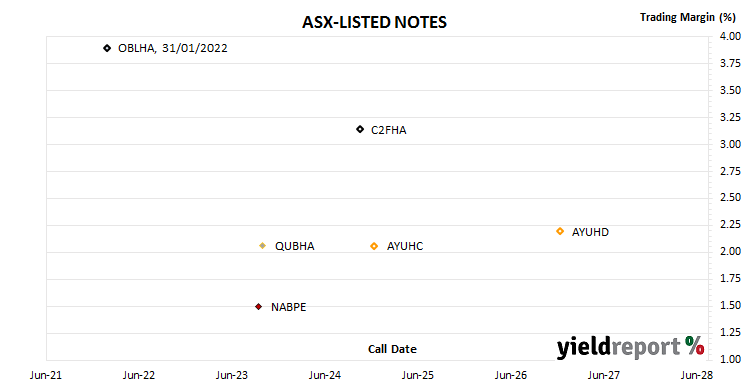Click the yieldreport percent logo icon
Viewport: 750px width, 391px height.
(x=695, y=346)
